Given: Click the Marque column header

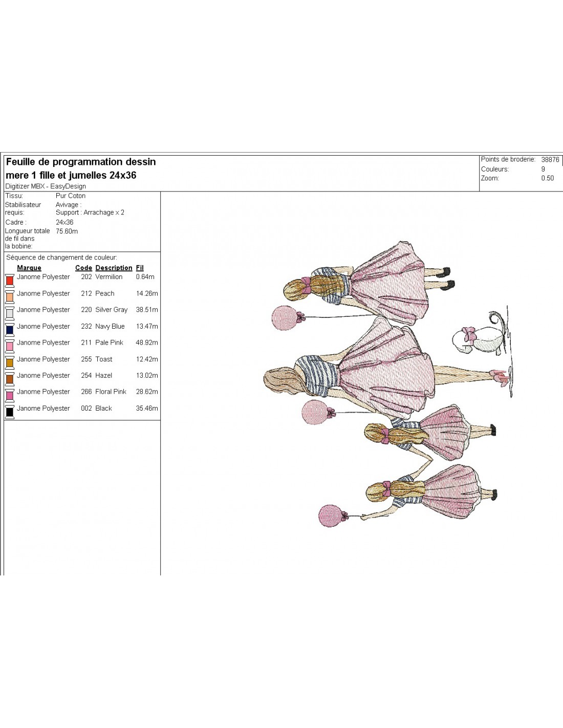Looking at the screenshot, I should pyautogui.click(x=29, y=268).
